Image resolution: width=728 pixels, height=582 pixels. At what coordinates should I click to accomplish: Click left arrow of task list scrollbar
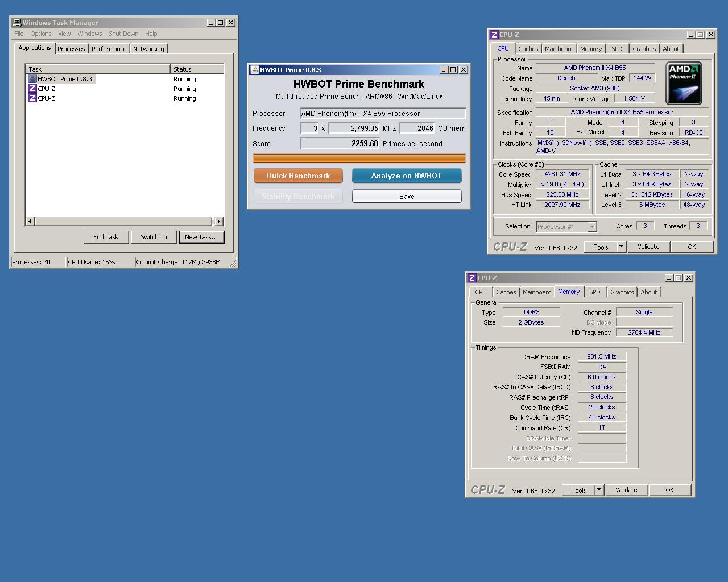pos(30,221)
